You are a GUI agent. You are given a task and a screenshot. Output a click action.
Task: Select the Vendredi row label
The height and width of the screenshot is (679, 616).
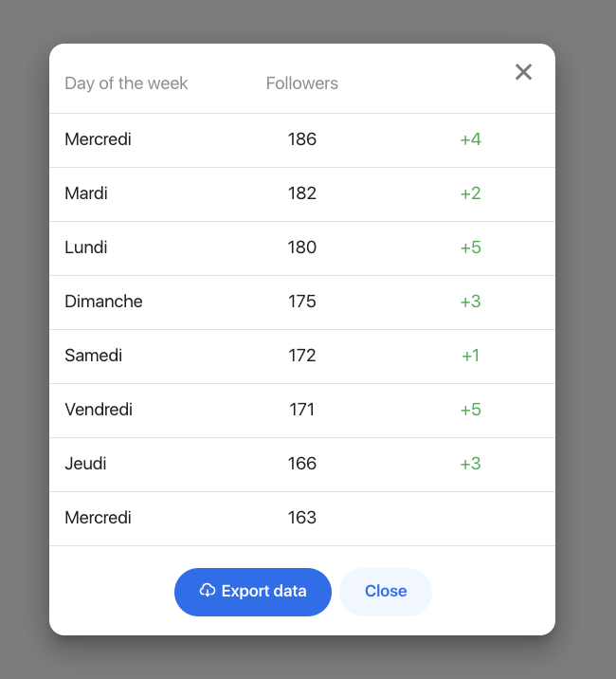pos(99,410)
